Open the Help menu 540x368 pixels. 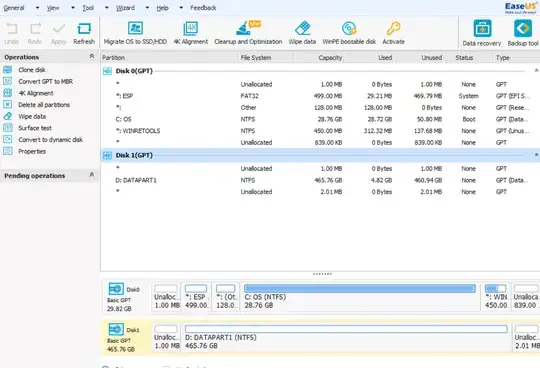162,8
